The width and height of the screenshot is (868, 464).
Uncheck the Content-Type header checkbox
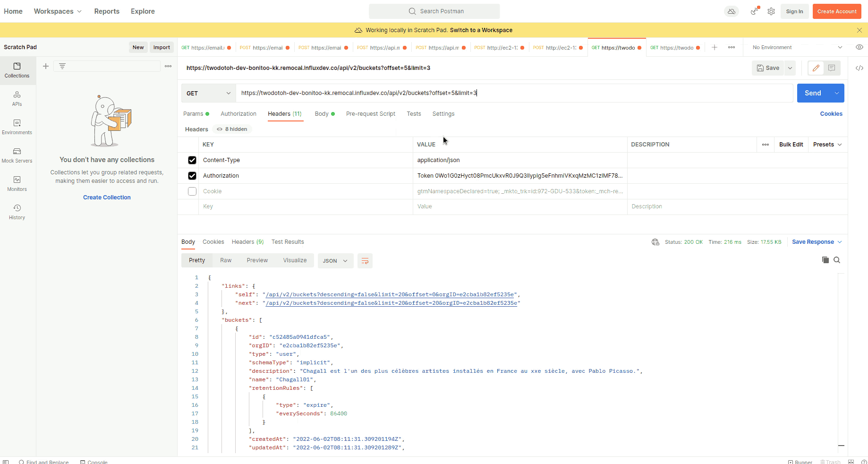pos(192,160)
